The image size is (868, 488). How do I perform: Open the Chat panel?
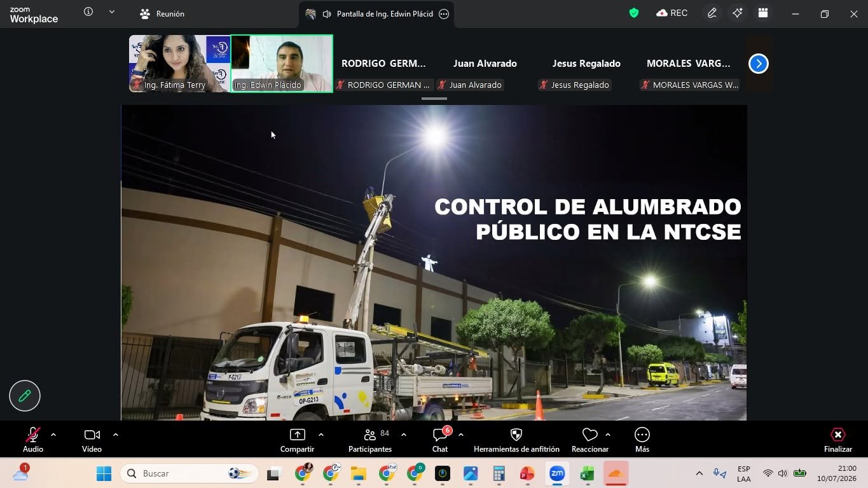(440, 440)
